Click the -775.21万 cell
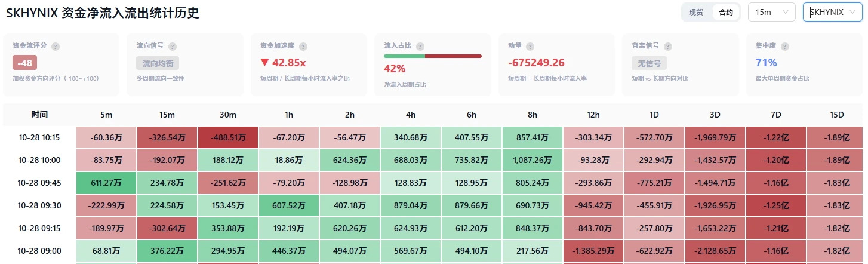 pyautogui.click(x=654, y=183)
